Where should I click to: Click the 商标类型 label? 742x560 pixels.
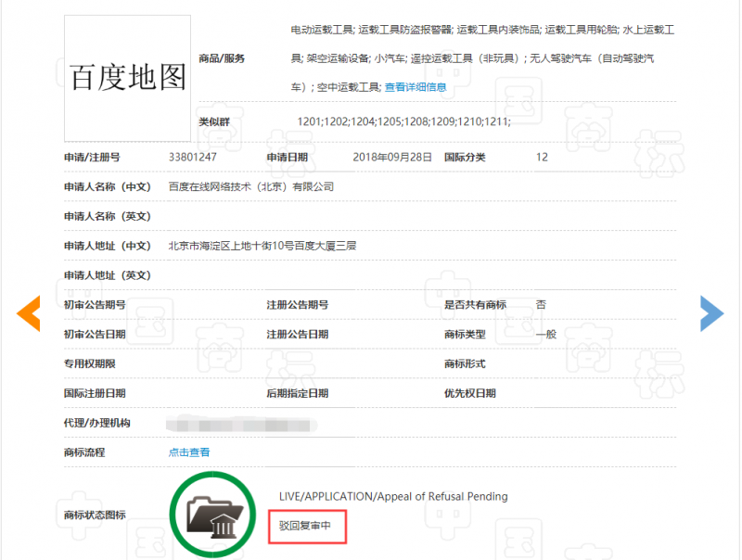pyautogui.click(x=465, y=335)
